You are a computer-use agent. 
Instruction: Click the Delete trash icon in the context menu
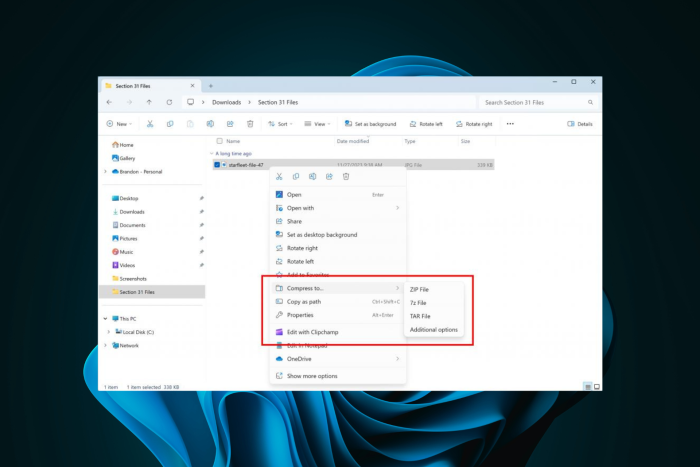346,176
